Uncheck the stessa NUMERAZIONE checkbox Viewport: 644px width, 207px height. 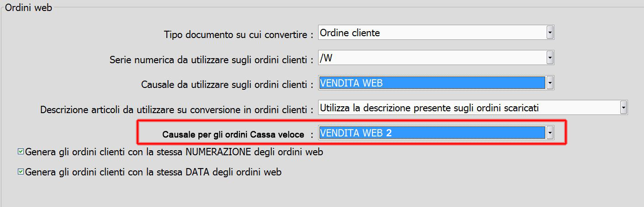(x=20, y=152)
